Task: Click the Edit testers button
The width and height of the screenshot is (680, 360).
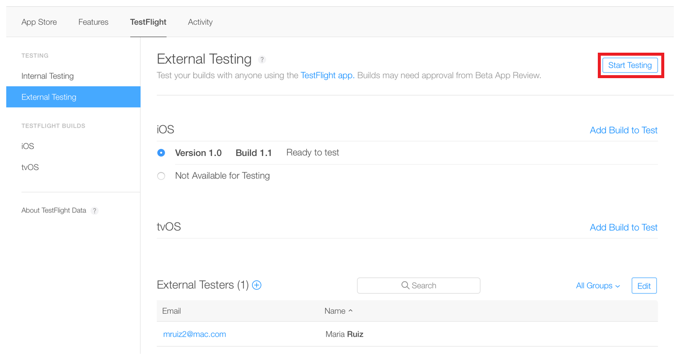Action: [644, 286]
